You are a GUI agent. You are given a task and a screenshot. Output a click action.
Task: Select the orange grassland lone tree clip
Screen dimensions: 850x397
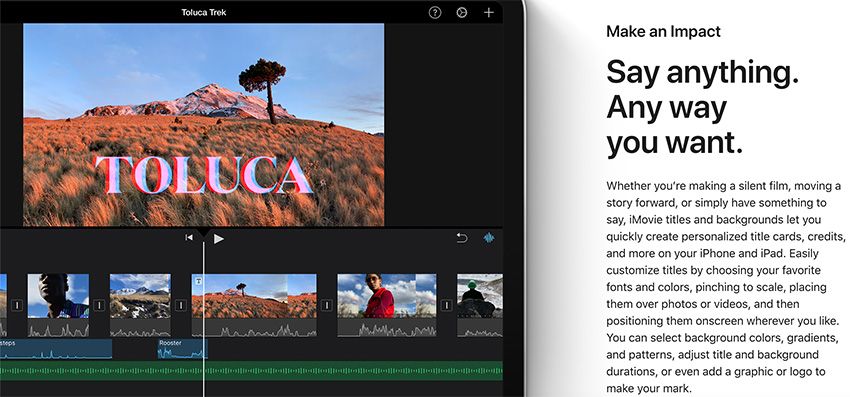pyautogui.click(x=254, y=296)
